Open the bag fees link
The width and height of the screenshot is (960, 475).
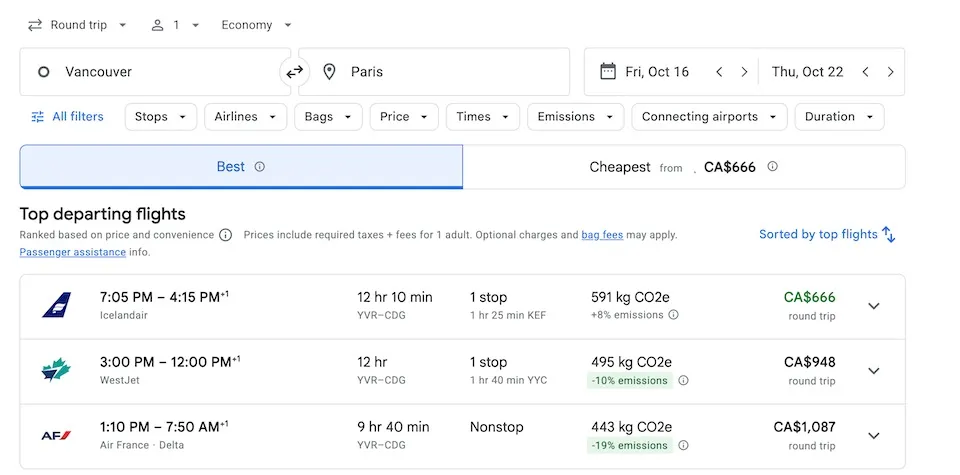tap(602, 234)
